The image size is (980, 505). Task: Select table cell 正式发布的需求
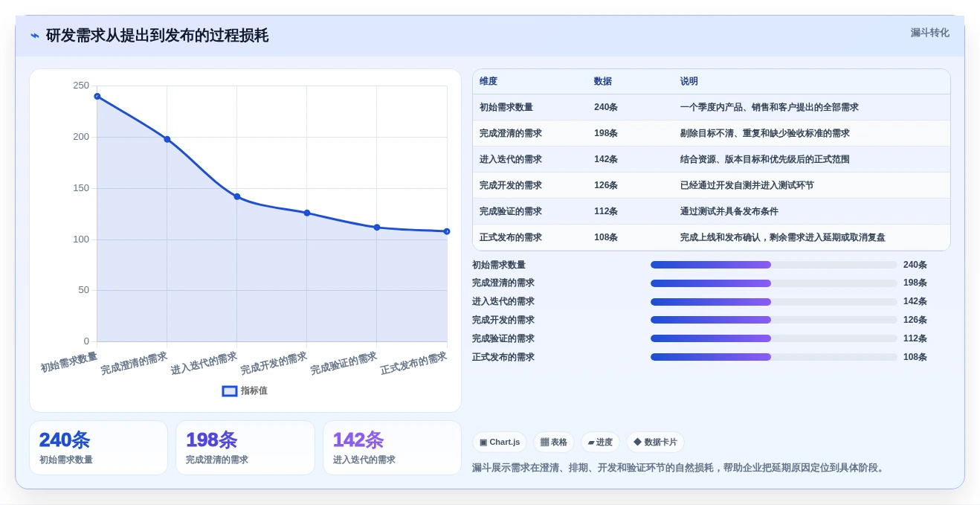[511, 237]
